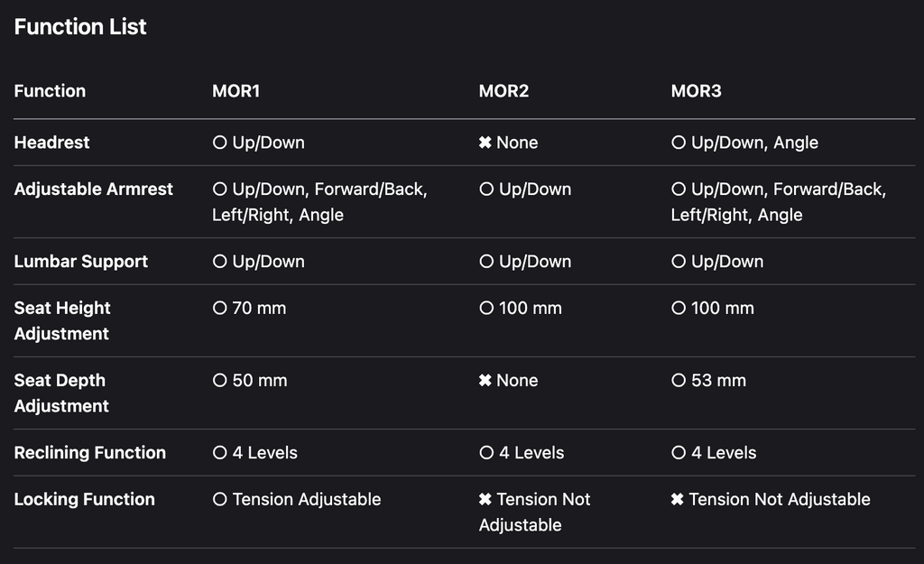Click the circle icon beside MOR1 Headrest Up/Down
The height and width of the screenshot is (564, 924).
coord(220,143)
